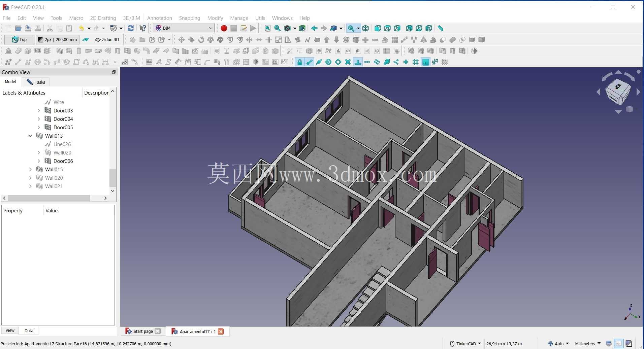Toggle Snap to endpoint
The image size is (644, 349).
[309, 62]
